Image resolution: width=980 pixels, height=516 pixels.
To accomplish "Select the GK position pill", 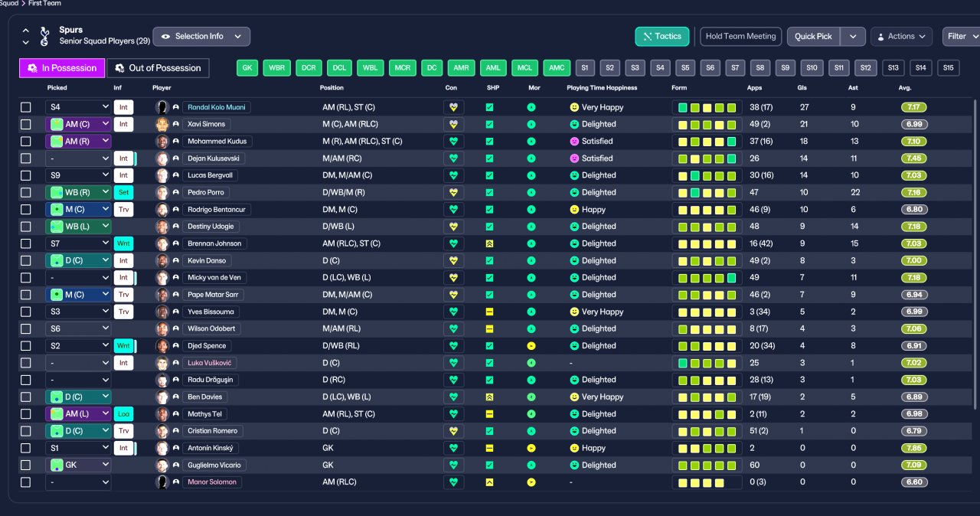I will click(x=247, y=67).
